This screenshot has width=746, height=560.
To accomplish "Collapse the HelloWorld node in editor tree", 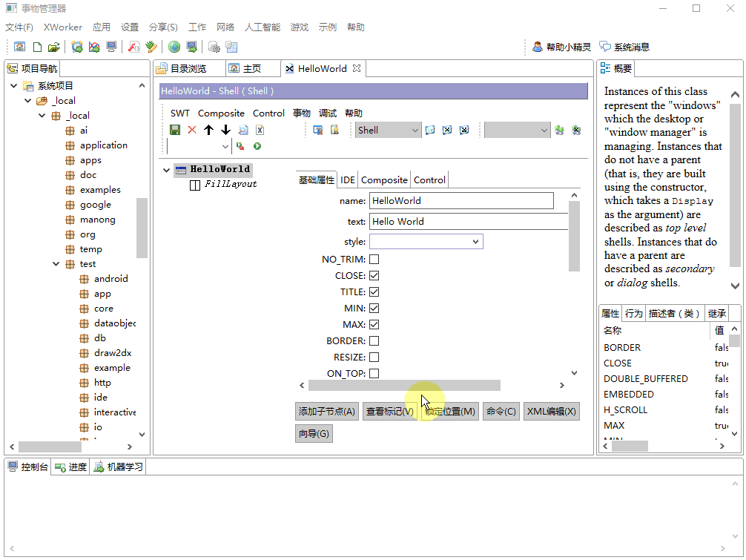I will click(167, 170).
